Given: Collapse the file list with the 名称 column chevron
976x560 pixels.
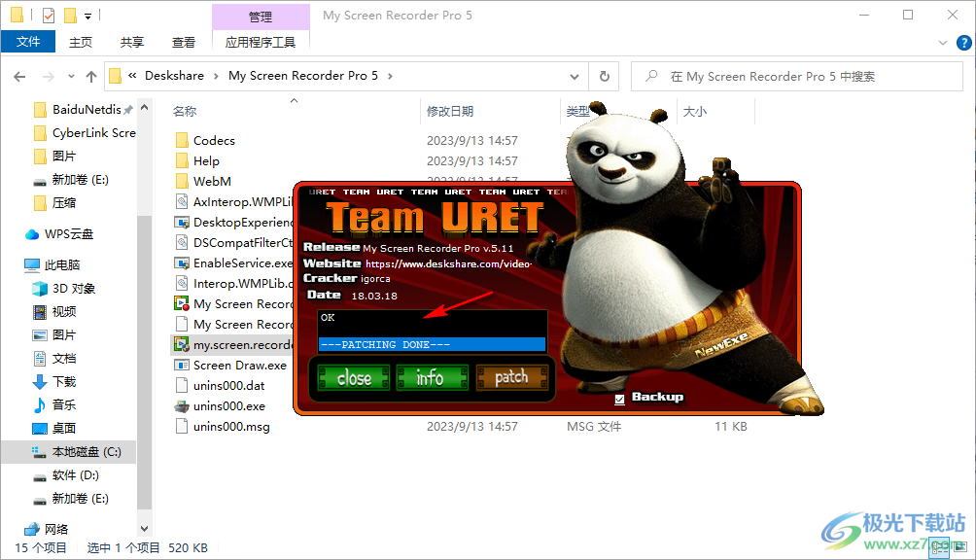Looking at the screenshot, I should pos(294,100).
